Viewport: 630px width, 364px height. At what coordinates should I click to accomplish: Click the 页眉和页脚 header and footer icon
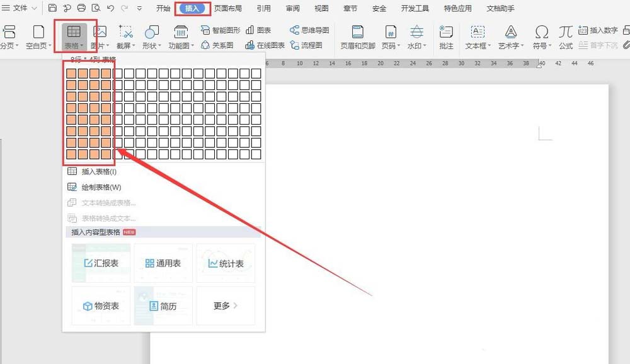358,37
